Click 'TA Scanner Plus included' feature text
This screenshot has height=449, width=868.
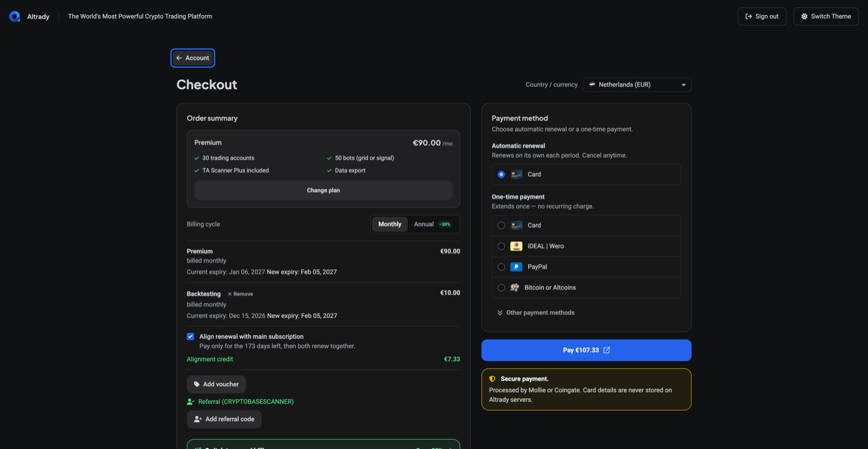[x=236, y=171]
